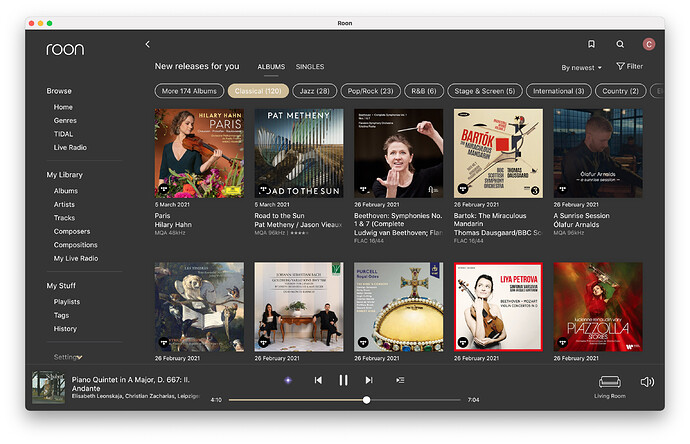Toggle the Stage & Screen (5) chip
690x444 pixels.
(x=484, y=91)
